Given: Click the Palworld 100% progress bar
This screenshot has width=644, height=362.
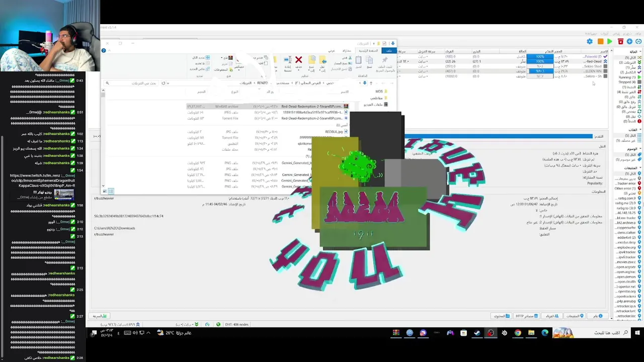Looking at the screenshot, I should 540,57.
